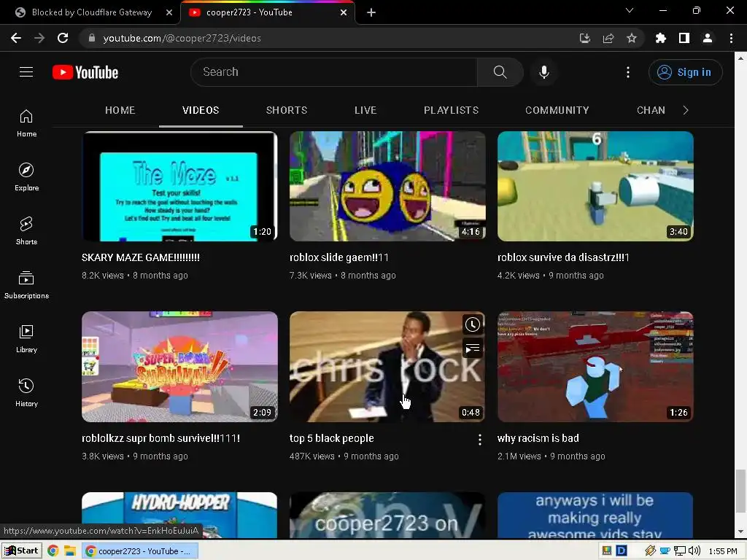The height and width of the screenshot is (560, 747).
Task: Open Shorts in the left sidebar
Action: pos(26,231)
